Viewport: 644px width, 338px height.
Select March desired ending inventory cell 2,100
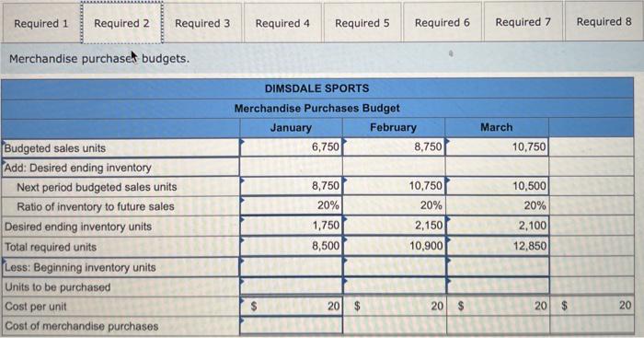click(497, 226)
